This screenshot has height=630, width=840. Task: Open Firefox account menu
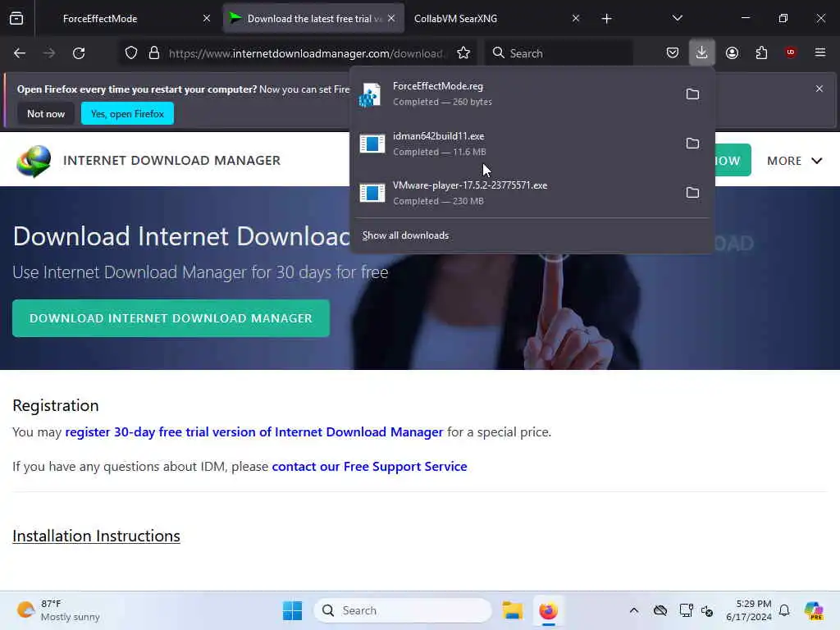pyautogui.click(x=732, y=53)
